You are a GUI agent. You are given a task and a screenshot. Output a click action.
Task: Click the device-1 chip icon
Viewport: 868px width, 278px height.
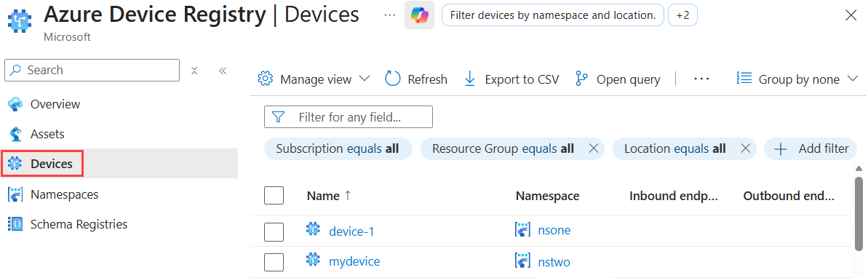314,229
